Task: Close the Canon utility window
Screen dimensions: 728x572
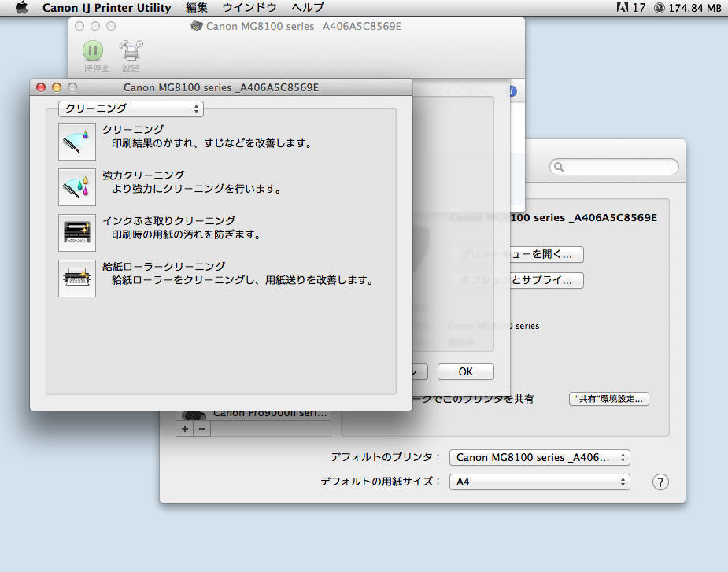Action: [41, 87]
